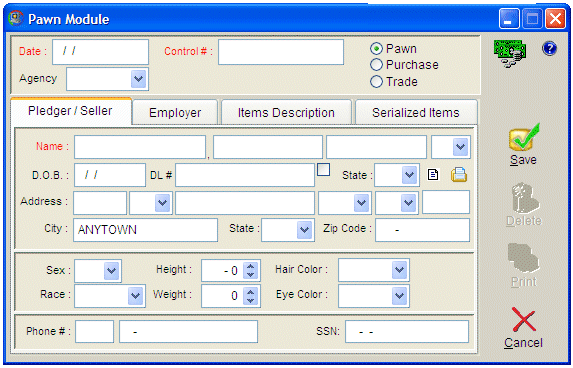Open the second dropdown right of street name field
This screenshot has height=368, width=573.
coord(408,202)
